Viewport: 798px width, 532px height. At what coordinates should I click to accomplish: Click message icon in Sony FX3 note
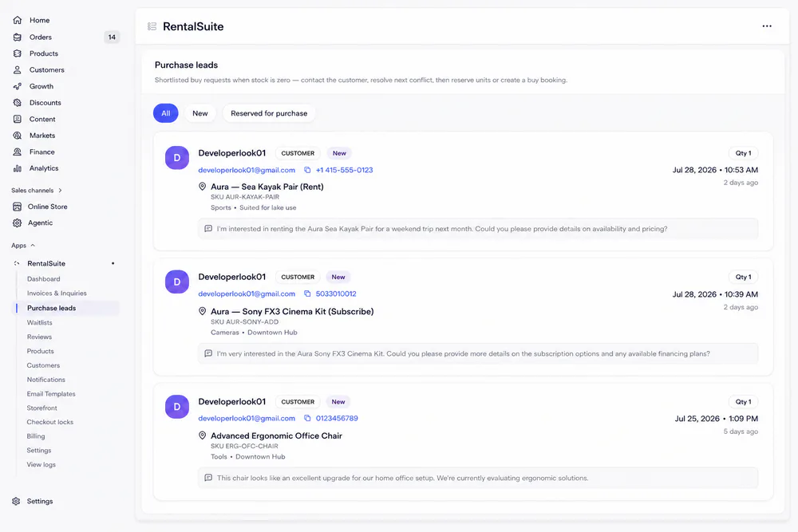(x=208, y=353)
